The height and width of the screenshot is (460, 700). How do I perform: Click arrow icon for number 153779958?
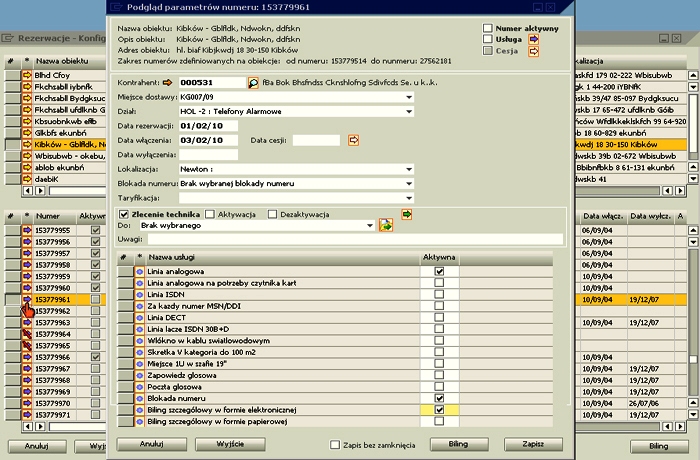(27, 265)
